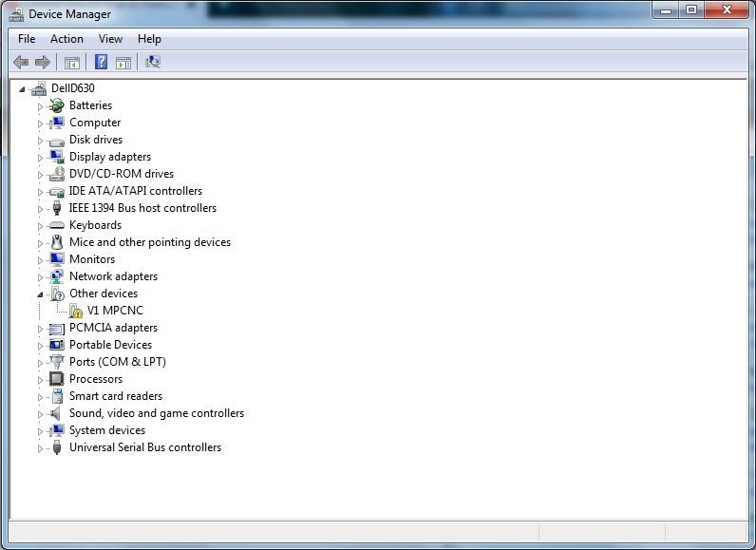
Task: Open the View menu
Action: 110,39
